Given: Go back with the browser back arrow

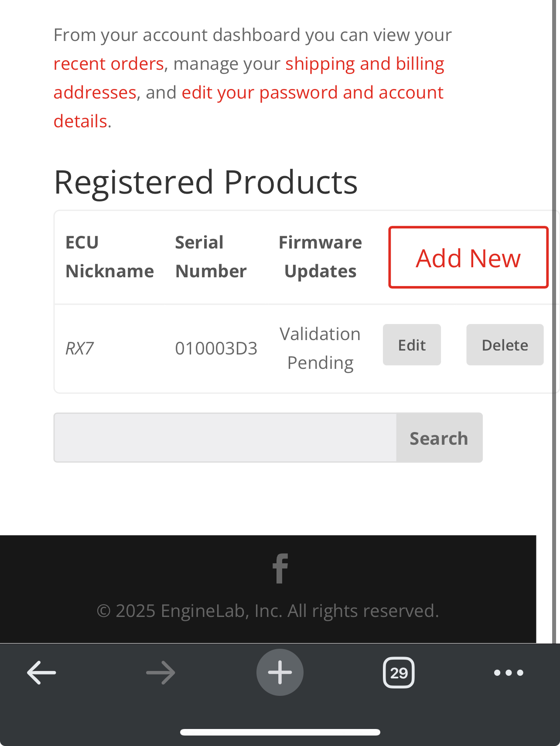Looking at the screenshot, I should click(x=41, y=672).
